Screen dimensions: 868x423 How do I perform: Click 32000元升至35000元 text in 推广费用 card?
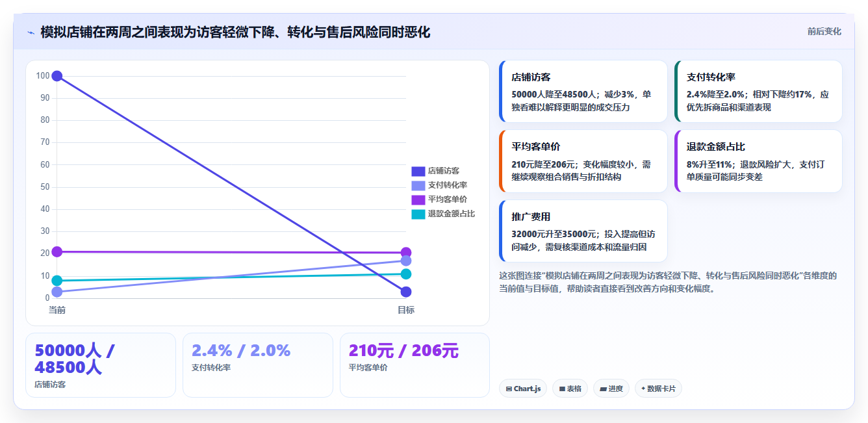click(x=554, y=234)
